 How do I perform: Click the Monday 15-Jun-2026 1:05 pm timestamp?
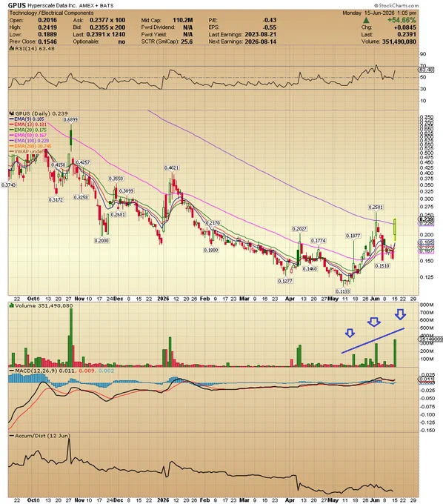point(379,13)
